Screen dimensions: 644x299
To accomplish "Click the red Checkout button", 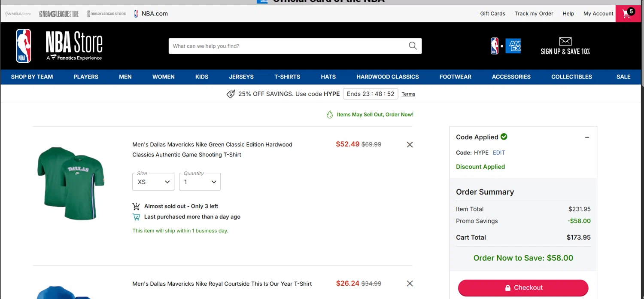I will coord(523,288).
